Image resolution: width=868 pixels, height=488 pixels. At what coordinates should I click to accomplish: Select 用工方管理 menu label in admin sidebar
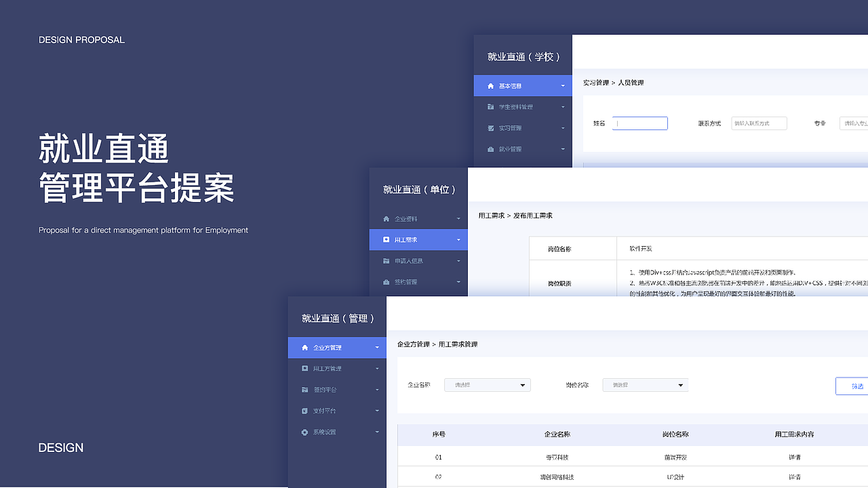point(328,369)
